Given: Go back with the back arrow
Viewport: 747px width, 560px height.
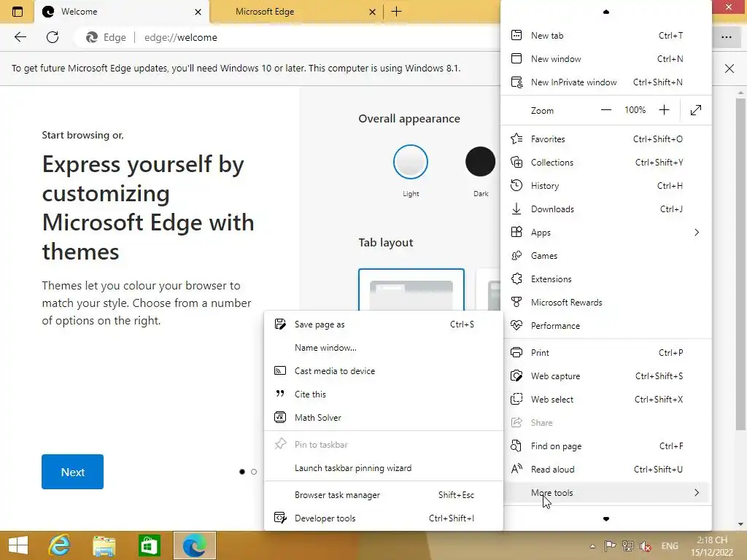Looking at the screenshot, I should click(x=20, y=37).
